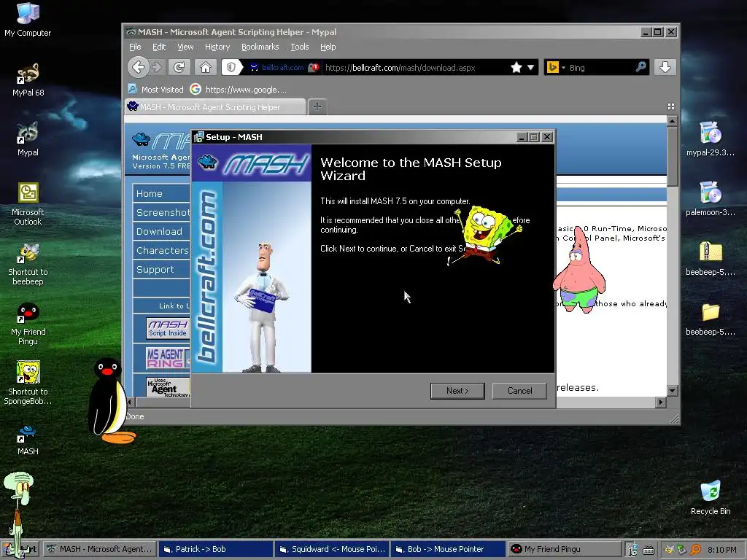This screenshot has height=560, width=747.
Task: Click MASH Script Inside badge image
Action: [x=168, y=328]
